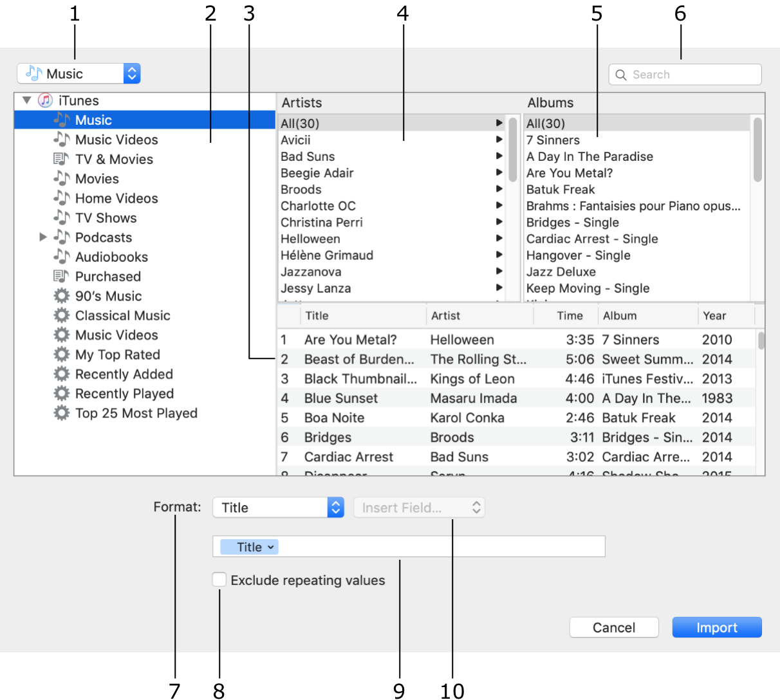This screenshot has width=780, height=700.
Task: Click in the Search field
Action: [x=685, y=75]
